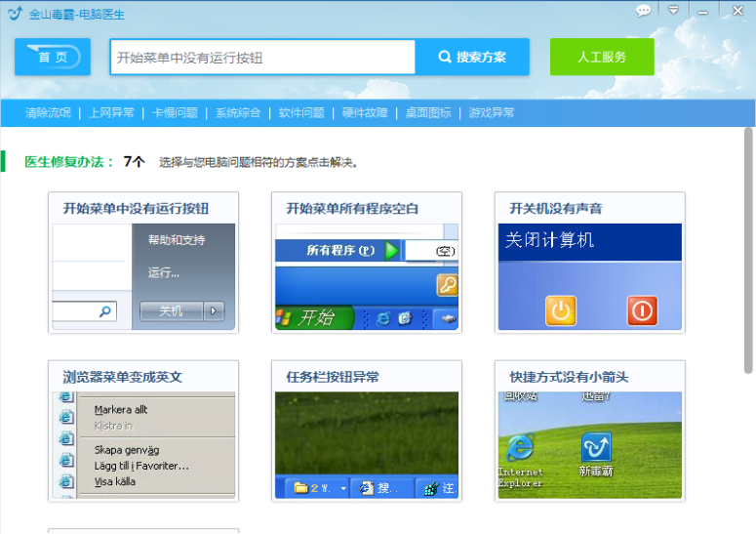Click the 7个 repair count text

pos(134,162)
